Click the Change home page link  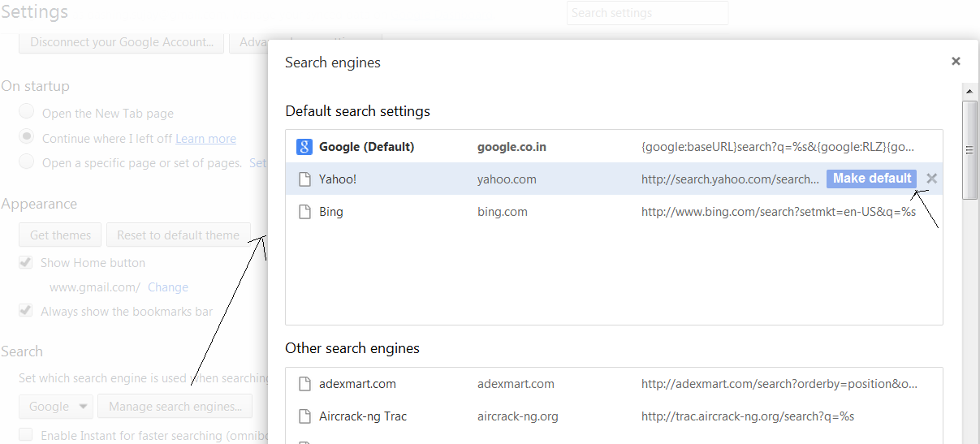[168, 287]
